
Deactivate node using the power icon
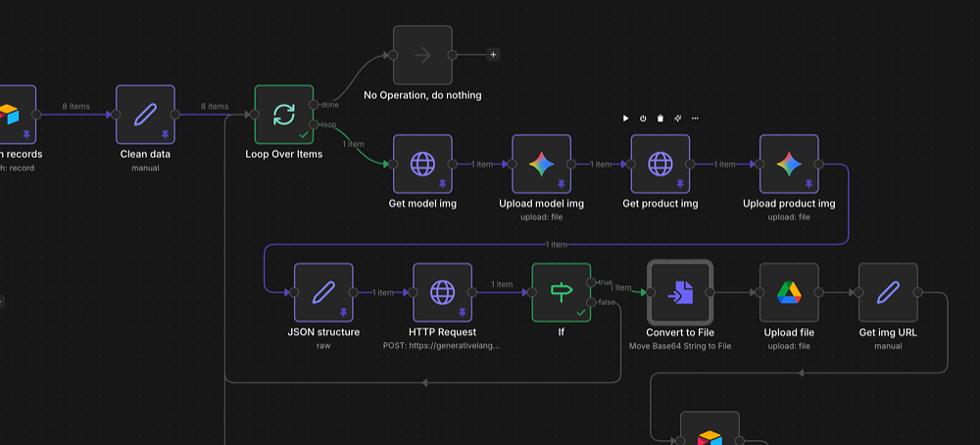(x=643, y=119)
